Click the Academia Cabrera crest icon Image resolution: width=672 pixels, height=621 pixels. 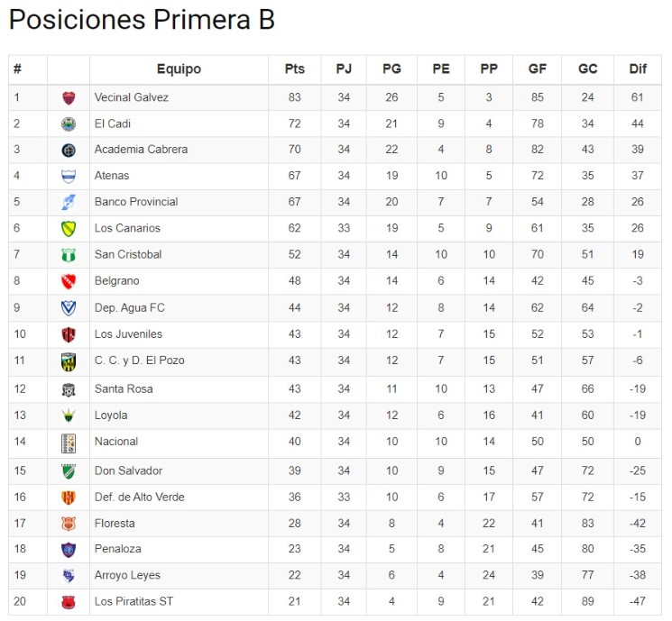tap(69, 150)
